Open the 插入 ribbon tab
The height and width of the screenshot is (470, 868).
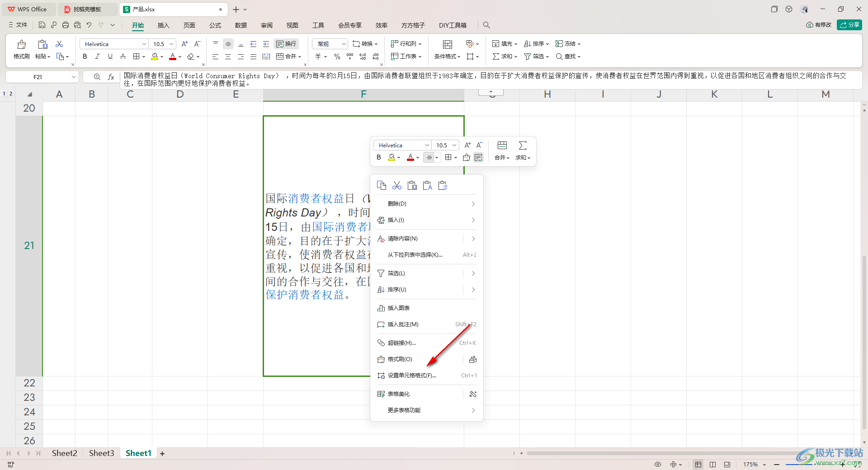coord(163,25)
